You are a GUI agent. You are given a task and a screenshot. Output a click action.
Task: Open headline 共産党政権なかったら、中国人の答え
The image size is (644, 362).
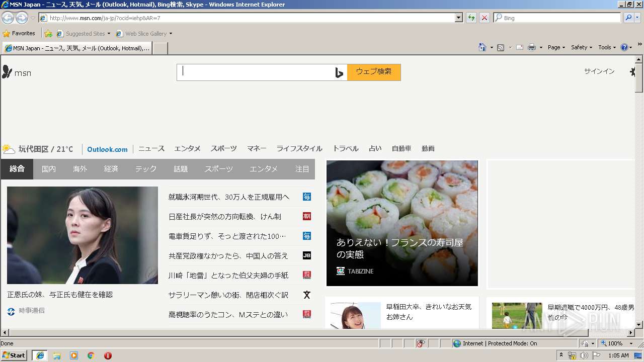click(228, 255)
